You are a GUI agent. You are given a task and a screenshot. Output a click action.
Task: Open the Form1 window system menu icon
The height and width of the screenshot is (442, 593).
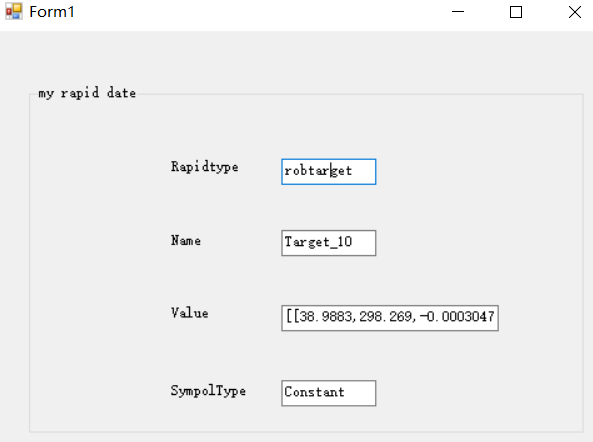[x=14, y=12]
